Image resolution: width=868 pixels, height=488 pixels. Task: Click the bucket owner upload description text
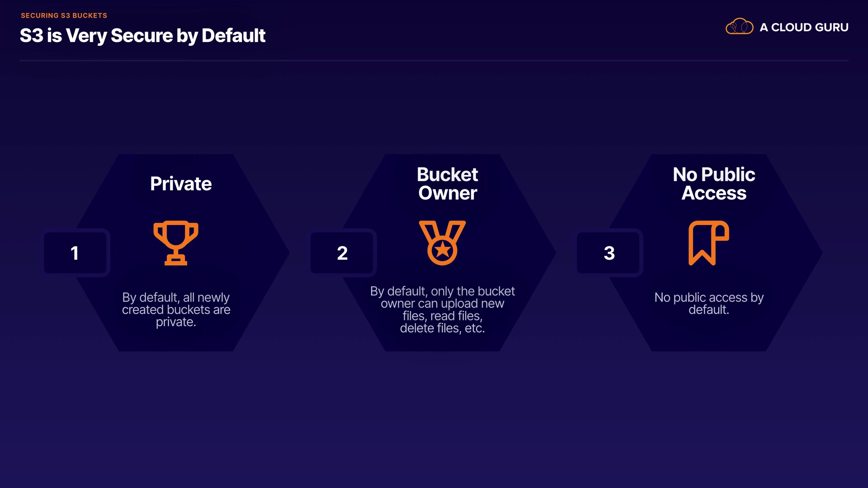coord(442,310)
